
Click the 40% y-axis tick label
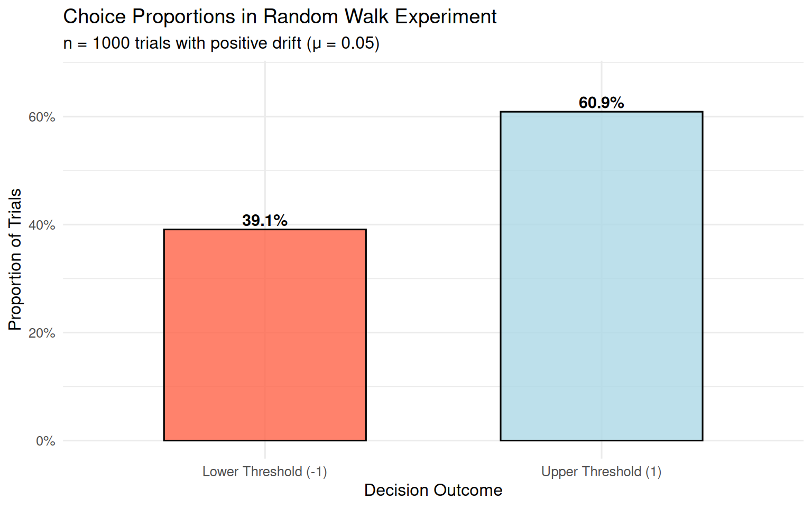tap(42, 225)
